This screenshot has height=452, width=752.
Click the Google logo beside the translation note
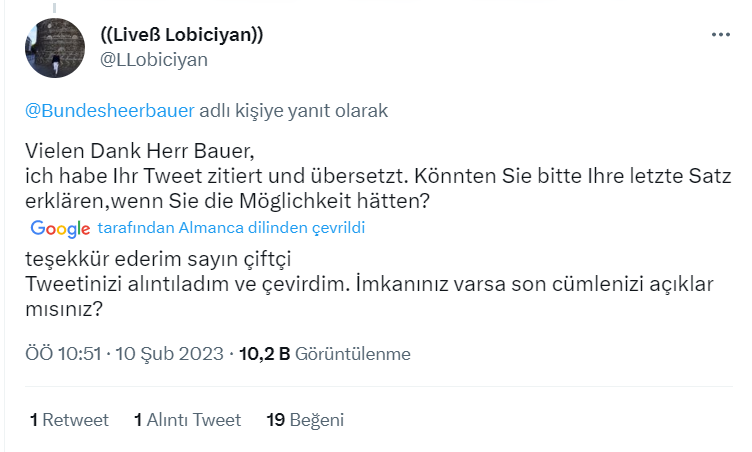click(x=60, y=228)
